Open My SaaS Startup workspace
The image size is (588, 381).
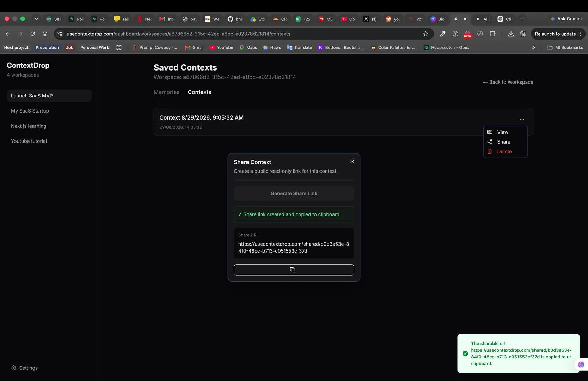pyautogui.click(x=49, y=111)
